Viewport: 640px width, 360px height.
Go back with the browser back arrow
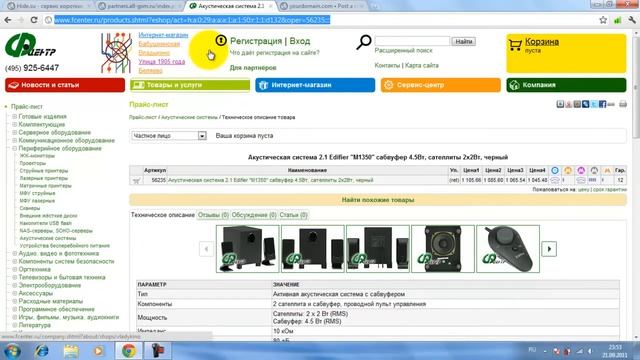[8, 20]
